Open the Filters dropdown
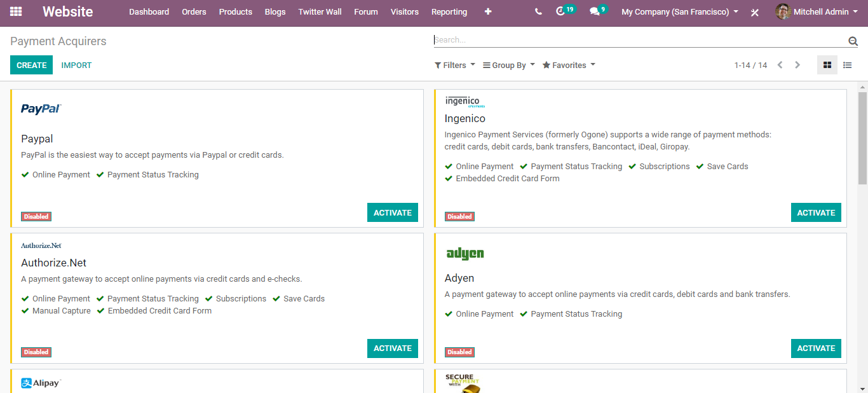Image resolution: width=868 pixels, height=393 pixels. click(x=455, y=65)
